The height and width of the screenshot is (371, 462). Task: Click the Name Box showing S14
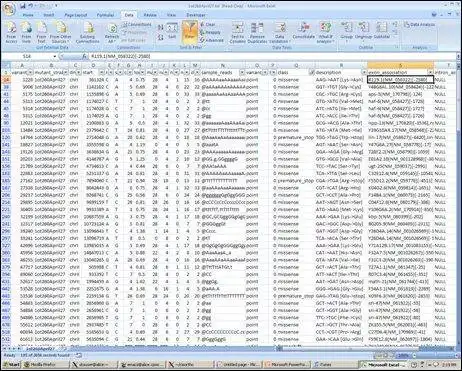click(x=28, y=56)
